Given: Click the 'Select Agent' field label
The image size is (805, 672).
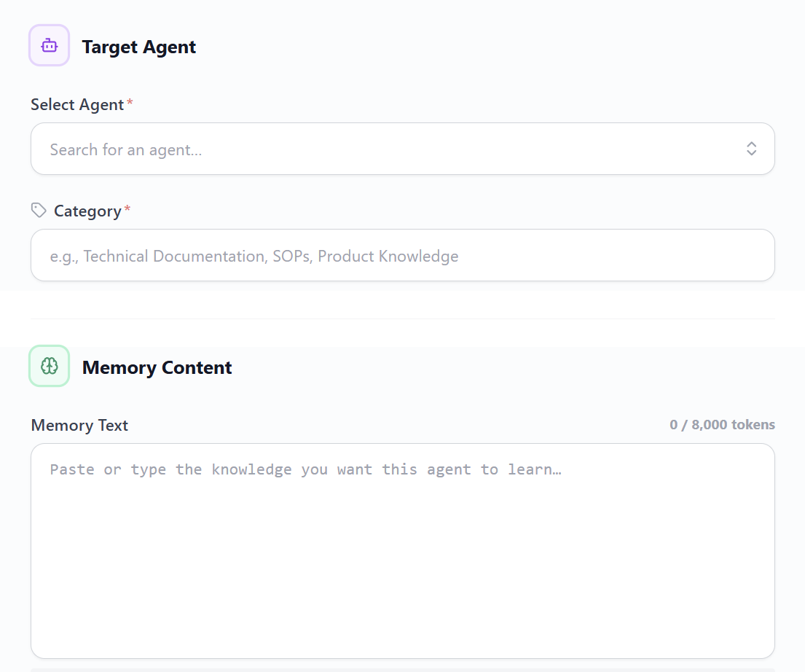Looking at the screenshot, I should pyautogui.click(x=77, y=105).
